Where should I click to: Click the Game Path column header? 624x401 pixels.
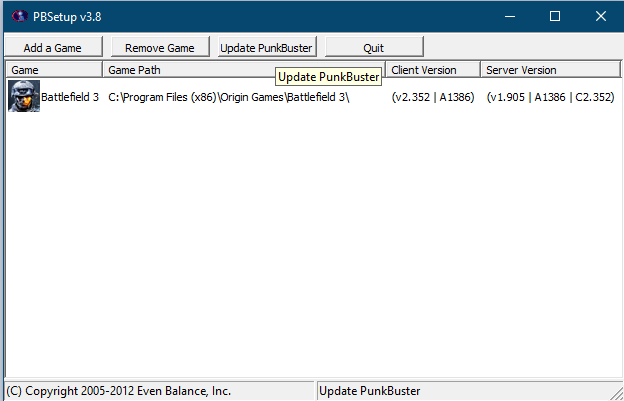[244, 70]
